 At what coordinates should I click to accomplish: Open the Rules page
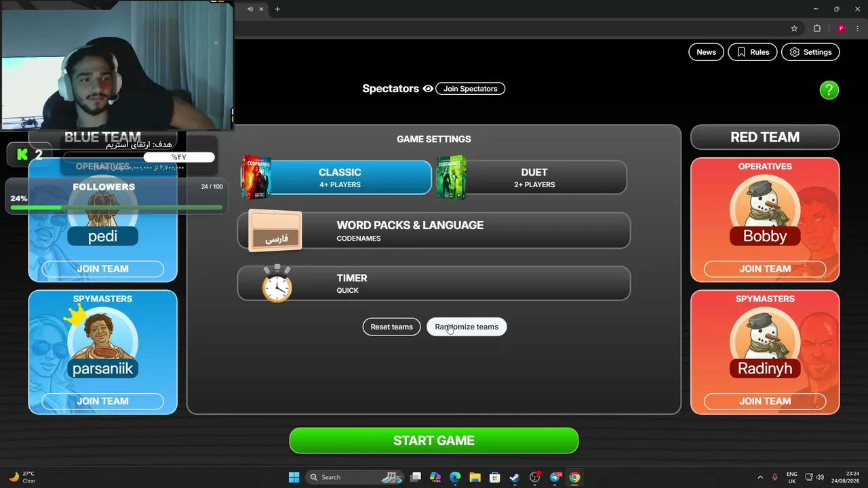tap(753, 52)
